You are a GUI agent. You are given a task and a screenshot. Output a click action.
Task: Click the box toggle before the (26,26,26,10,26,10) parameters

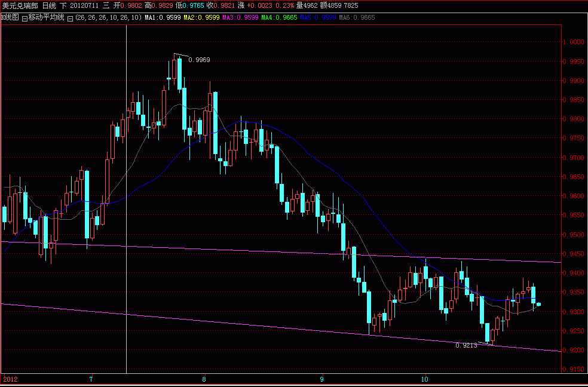tap(70, 18)
